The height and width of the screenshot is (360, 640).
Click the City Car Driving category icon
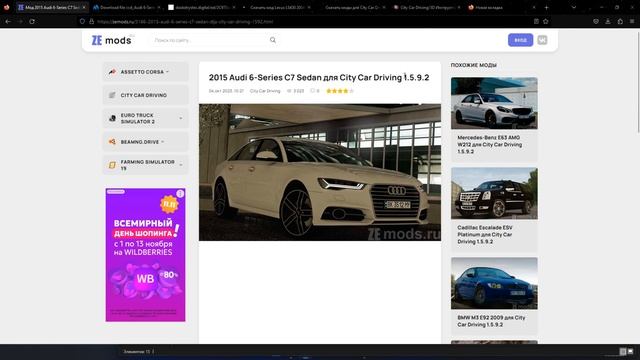(112, 95)
